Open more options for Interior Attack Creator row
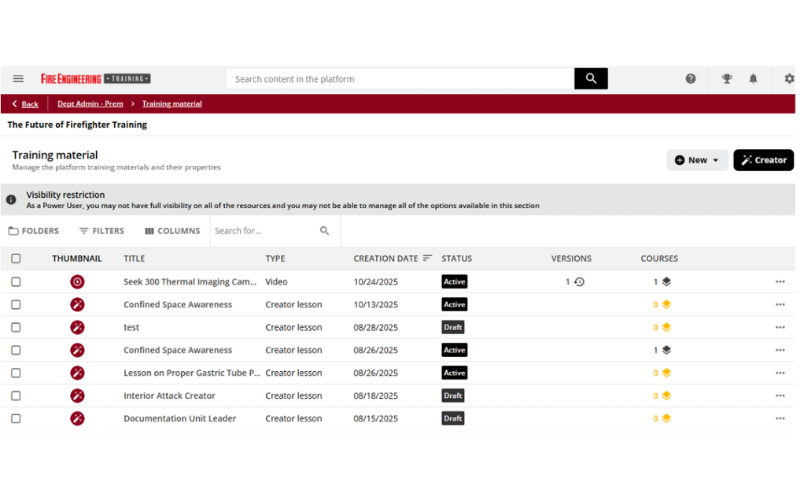This screenshot has width=800, height=500. (x=780, y=395)
